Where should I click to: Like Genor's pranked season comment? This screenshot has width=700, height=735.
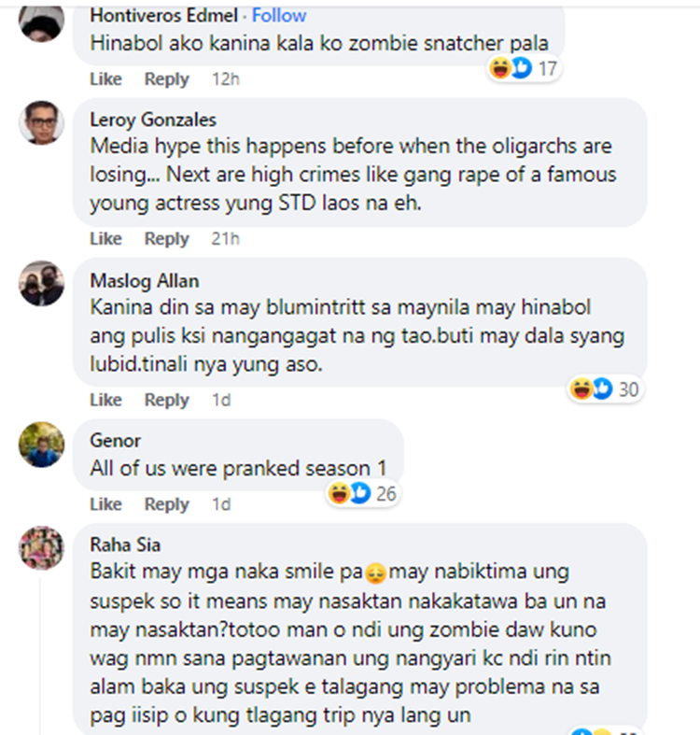pyautogui.click(x=105, y=504)
